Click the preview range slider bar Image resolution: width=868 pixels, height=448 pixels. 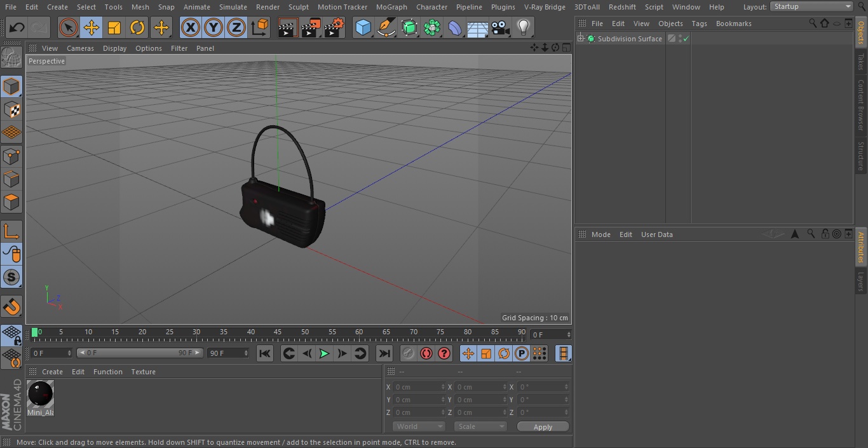[140, 353]
